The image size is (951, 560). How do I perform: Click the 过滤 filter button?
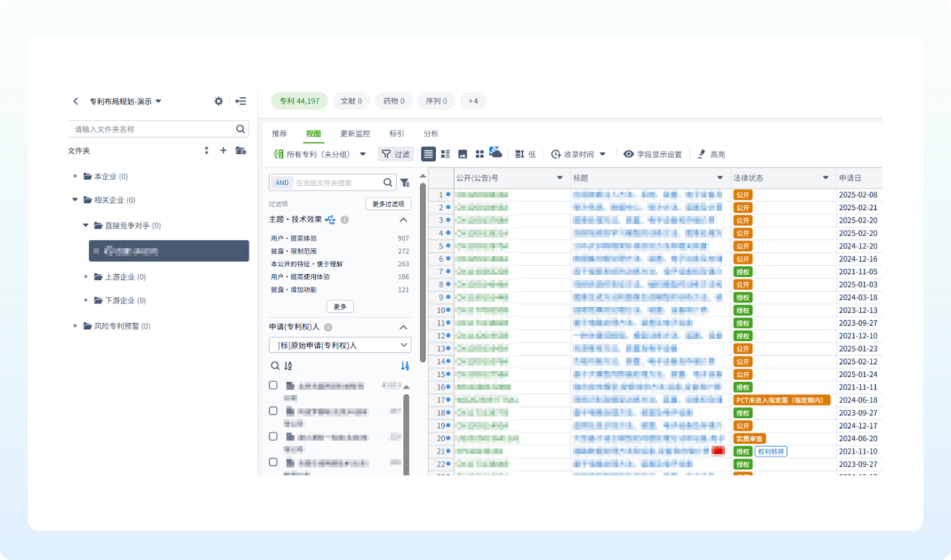395,155
